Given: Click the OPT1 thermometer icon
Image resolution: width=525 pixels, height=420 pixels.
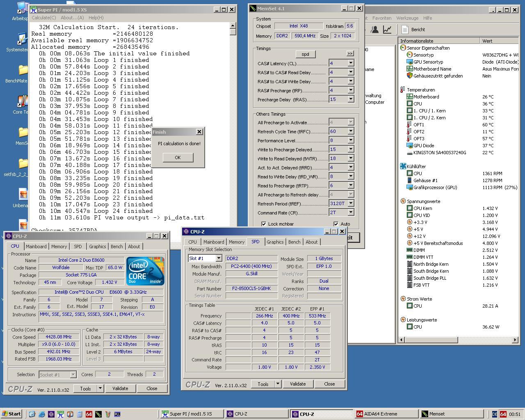Looking at the screenshot, I should (x=409, y=125).
